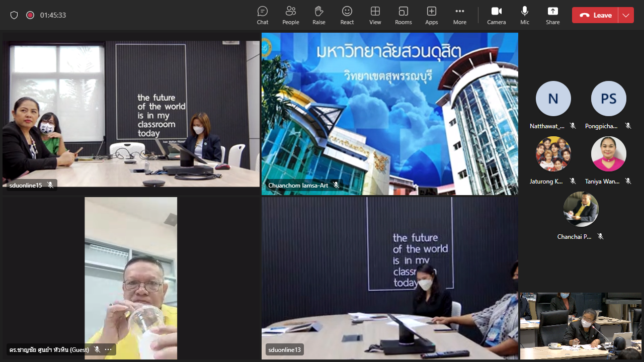Image resolution: width=644 pixels, height=362 pixels.
Task: Select the Natthawat participant avatar with N
Action: [553, 99]
